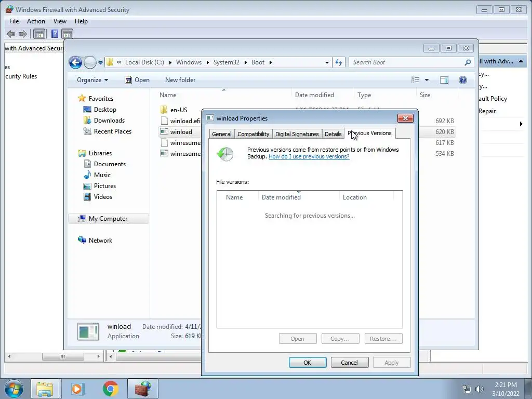Open Explorer's blue help icon
The width and height of the screenshot is (532, 399).
coord(463,80)
